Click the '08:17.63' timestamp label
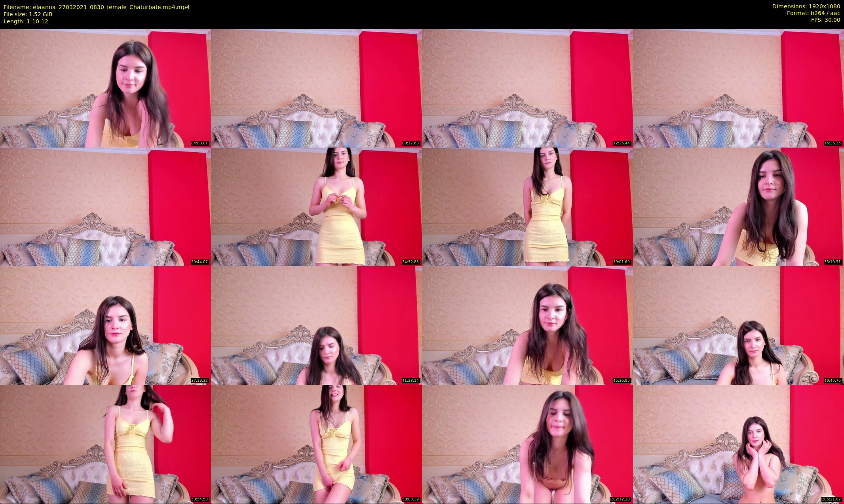Viewport: 844px width, 504px height. pyautogui.click(x=411, y=143)
